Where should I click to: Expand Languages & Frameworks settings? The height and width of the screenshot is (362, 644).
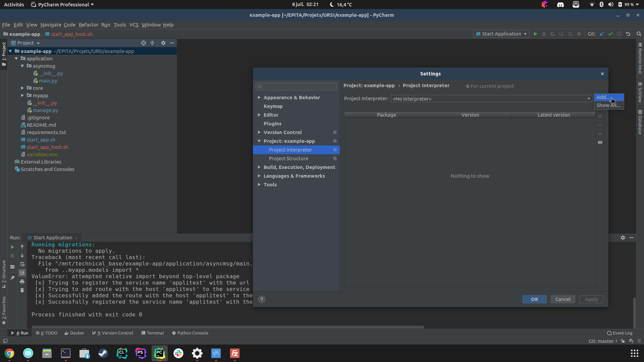(259, 176)
